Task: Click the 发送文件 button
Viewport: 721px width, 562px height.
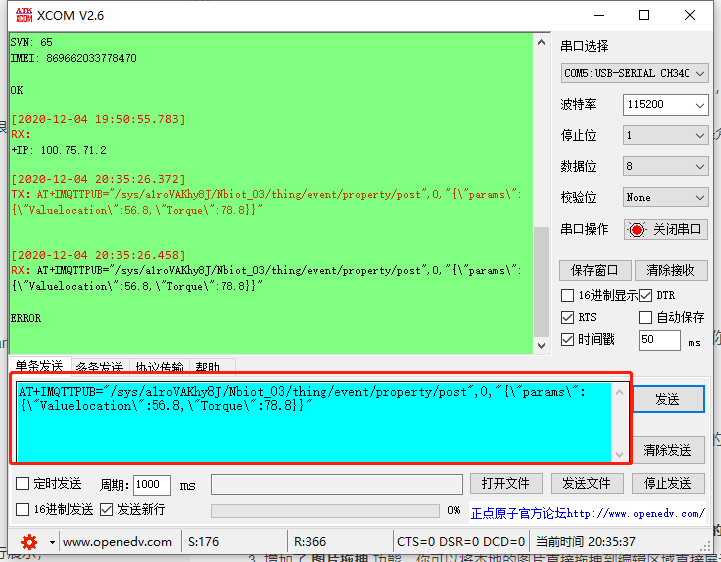Action: [587, 483]
